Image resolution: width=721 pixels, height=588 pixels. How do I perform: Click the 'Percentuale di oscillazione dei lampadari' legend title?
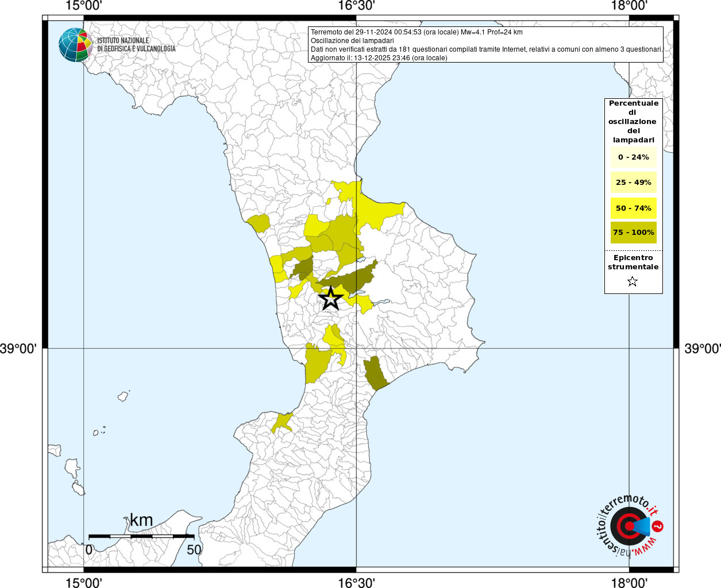click(633, 122)
